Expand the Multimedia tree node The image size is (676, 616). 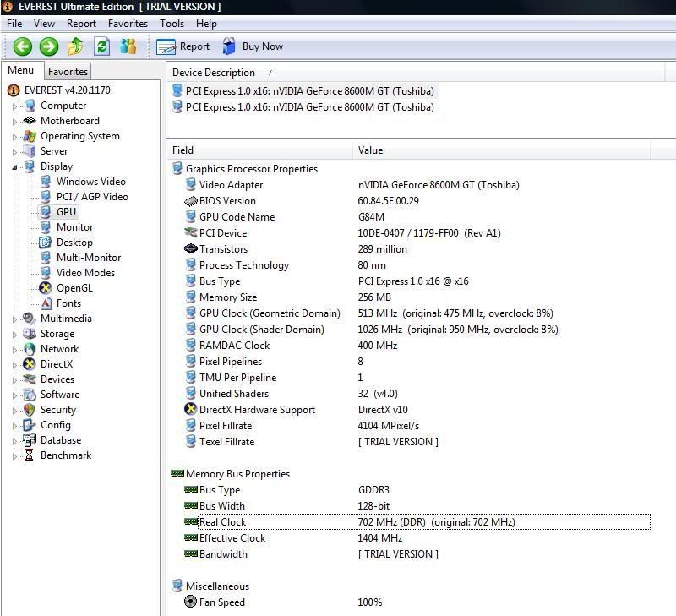pos(14,319)
